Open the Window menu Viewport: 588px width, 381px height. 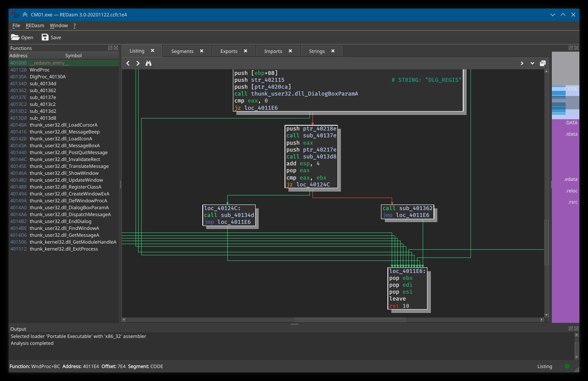pyautogui.click(x=59, y=25)
